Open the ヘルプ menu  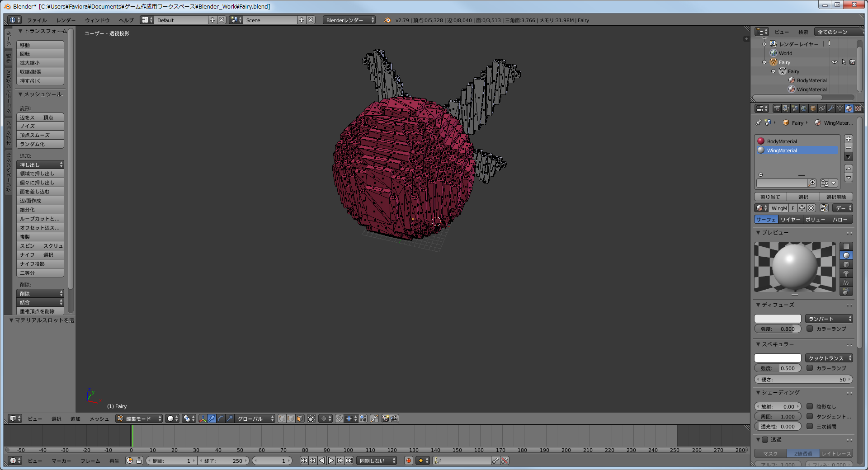[126, 20]
